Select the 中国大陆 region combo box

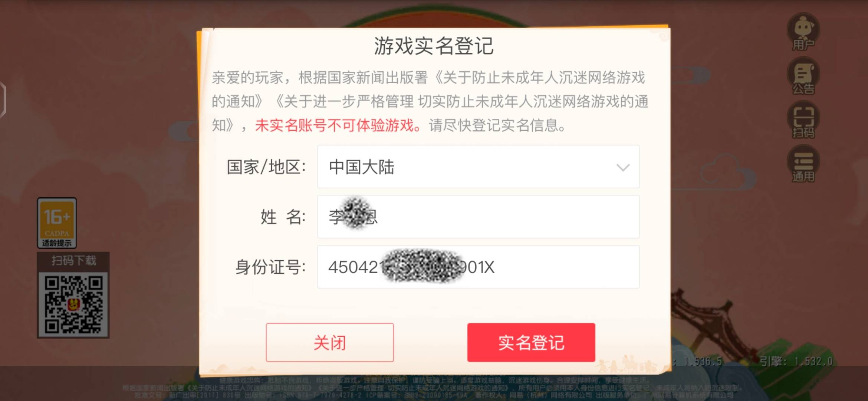[478, 167]
